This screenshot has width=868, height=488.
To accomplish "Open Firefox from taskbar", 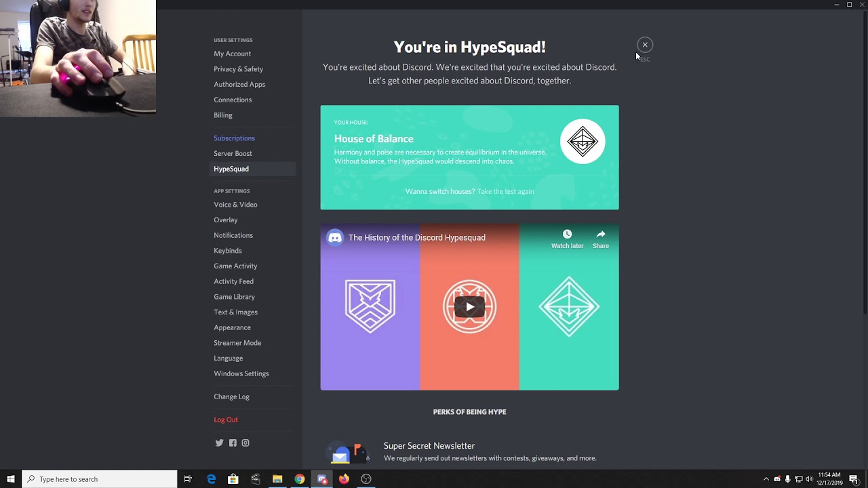I will (x=344, y=479).
